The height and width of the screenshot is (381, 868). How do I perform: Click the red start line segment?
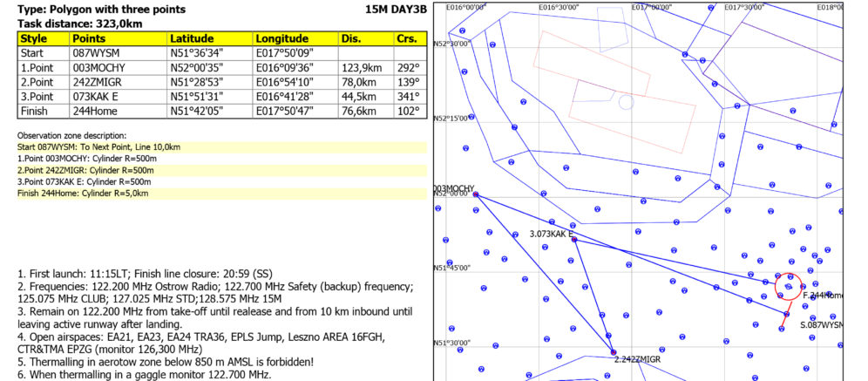[x=783, y=323]
